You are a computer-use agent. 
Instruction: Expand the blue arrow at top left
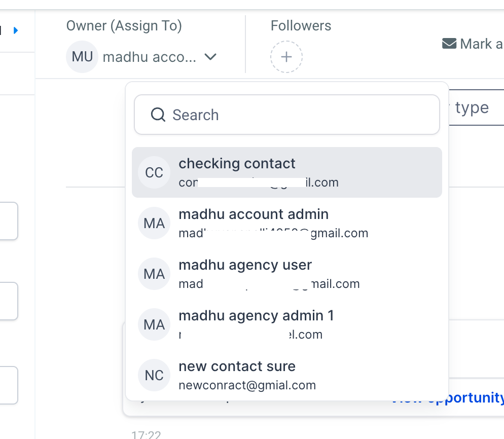[16, 31]
